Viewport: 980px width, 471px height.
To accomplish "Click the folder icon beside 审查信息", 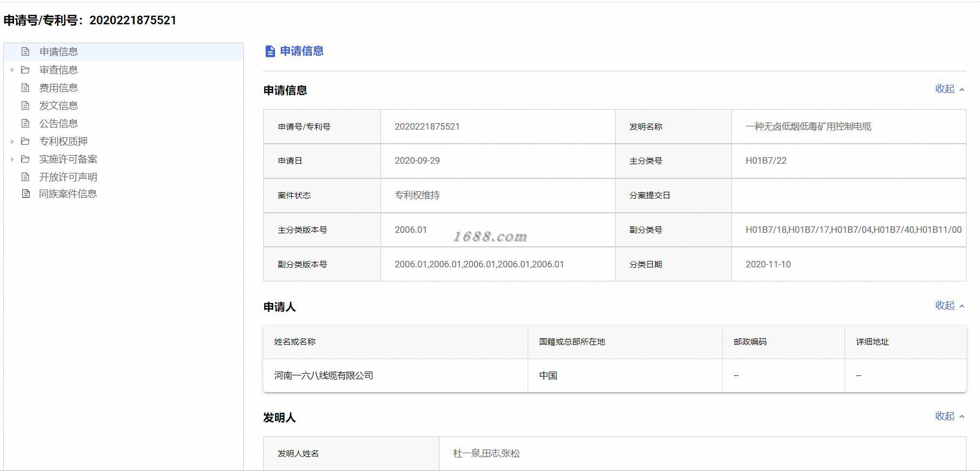I will (x=25, y=70).
